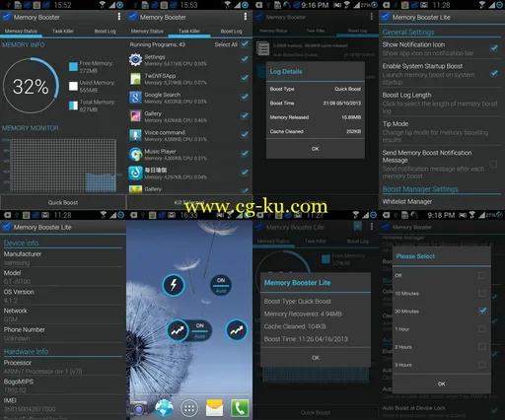Switch to Task Killer tab in the 15:52 screen
The image size is (505, 420).
[x=63, y=32]
